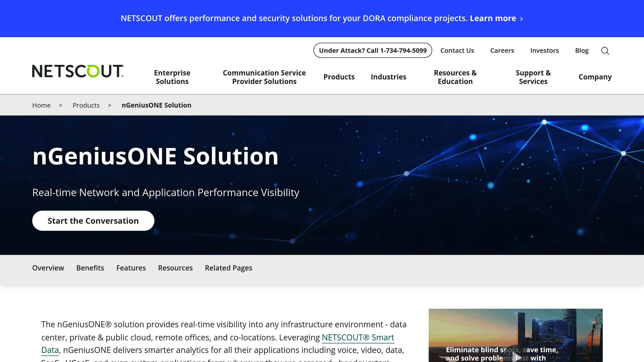Click the Home breadcrumb

coord(41,105)
